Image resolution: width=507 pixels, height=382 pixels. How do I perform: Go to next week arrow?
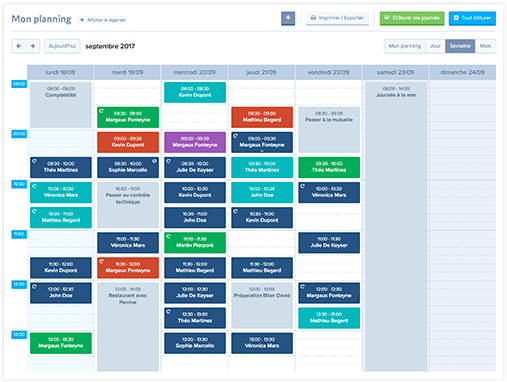tap(33, 46)
